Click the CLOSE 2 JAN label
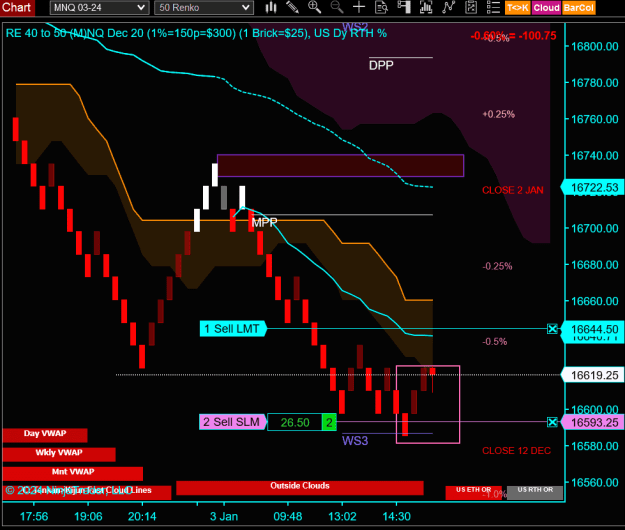Image resolution: width=625 pixels, height=530 pixels. (513, 190)
